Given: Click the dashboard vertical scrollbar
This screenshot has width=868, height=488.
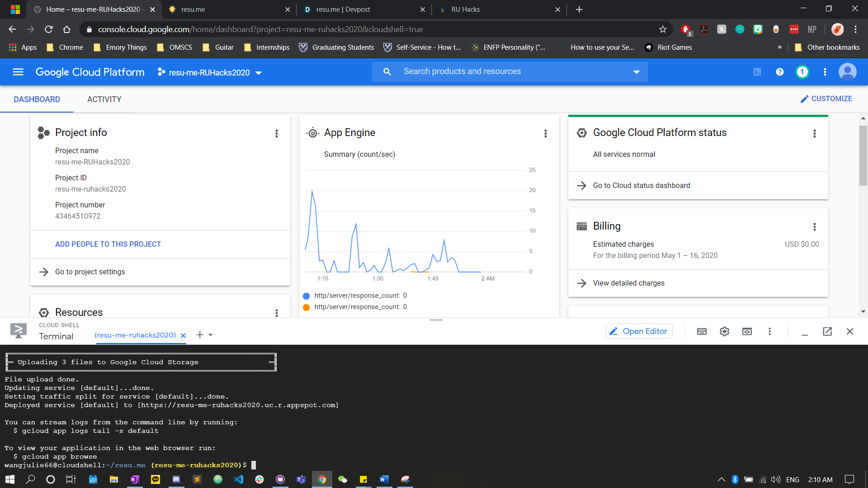Looking at the screenshot, I should (863, 156).
